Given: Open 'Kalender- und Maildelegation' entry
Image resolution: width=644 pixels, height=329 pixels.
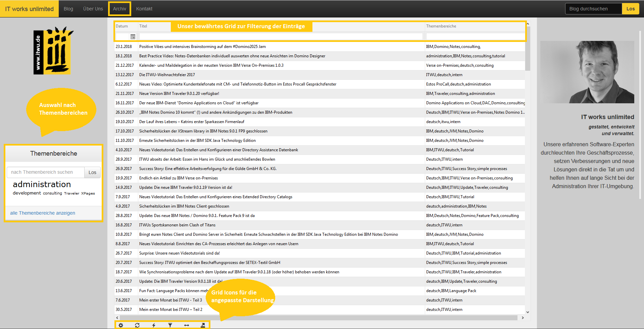Looking at the screenshot, I should pyautogui.click(x=211, y=65).
